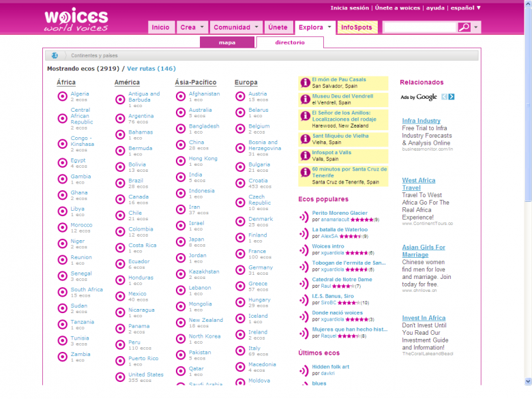This screenshot has width=532, height=399.
Task: Open Ver rutas (146) link
Action: pyautogui.click(x=151, y=68)
